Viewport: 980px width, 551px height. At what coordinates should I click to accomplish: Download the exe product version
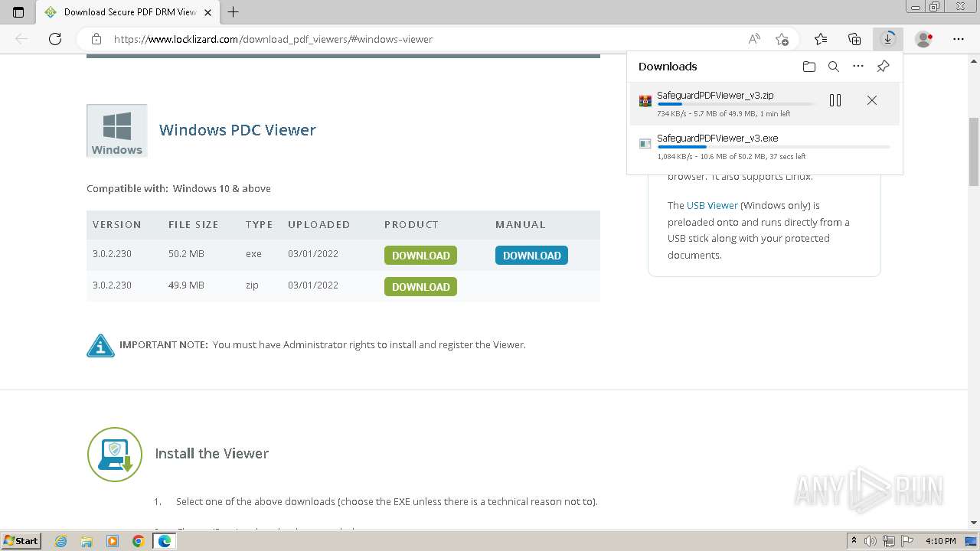coord(420,256)
